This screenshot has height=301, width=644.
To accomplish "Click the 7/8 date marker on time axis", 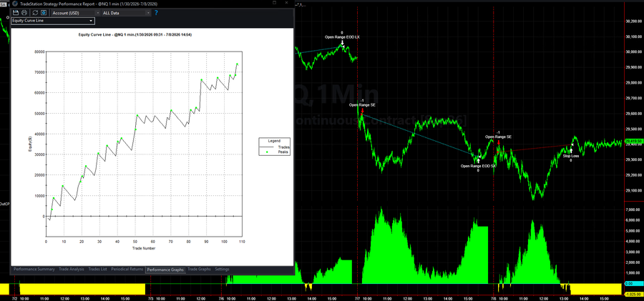I will tap(494, 299).
